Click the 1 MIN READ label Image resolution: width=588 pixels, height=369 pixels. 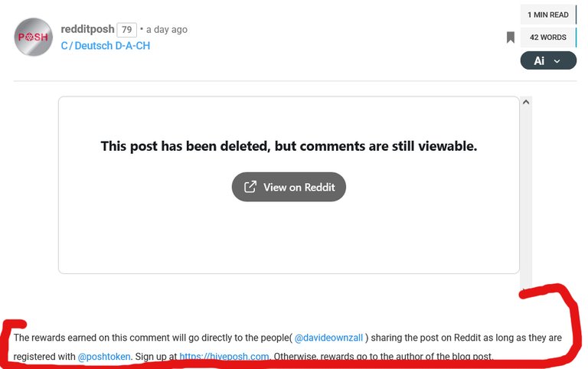548,15
